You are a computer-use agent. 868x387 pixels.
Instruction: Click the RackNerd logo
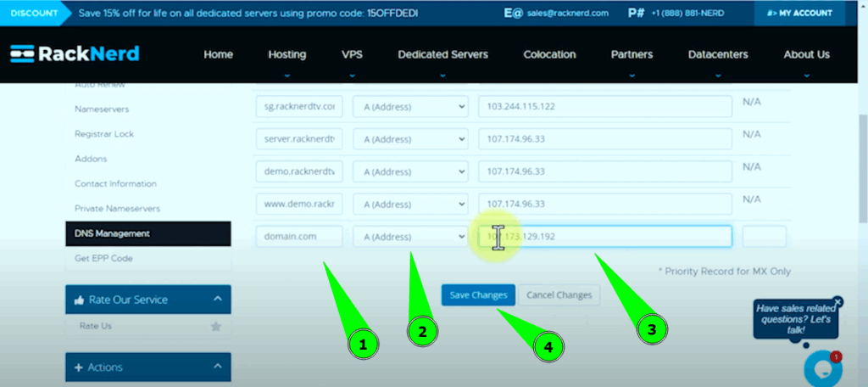75,53
